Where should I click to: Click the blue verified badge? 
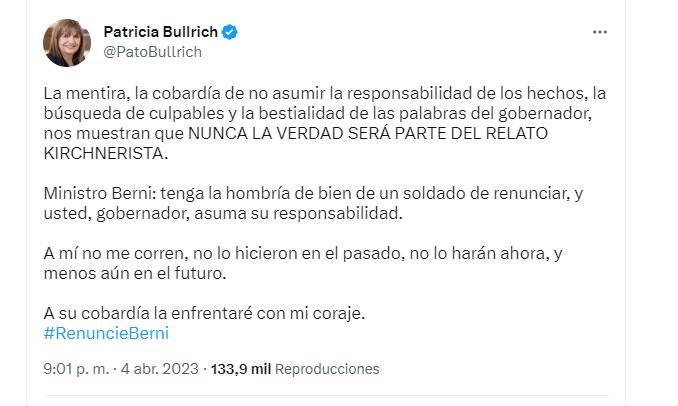click(230, 32)
